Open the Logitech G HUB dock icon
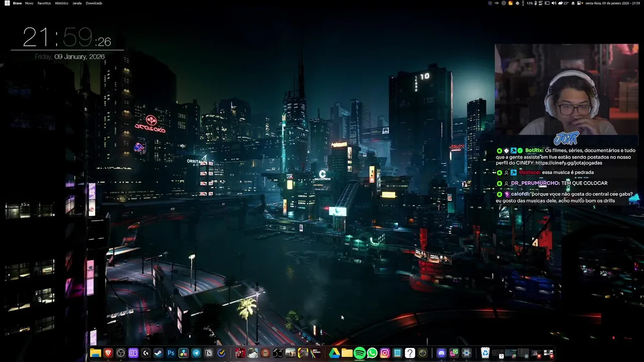Image resolution: width=644 pixels, height=362 pixels. pyautogui.click(x=146, y=353)
